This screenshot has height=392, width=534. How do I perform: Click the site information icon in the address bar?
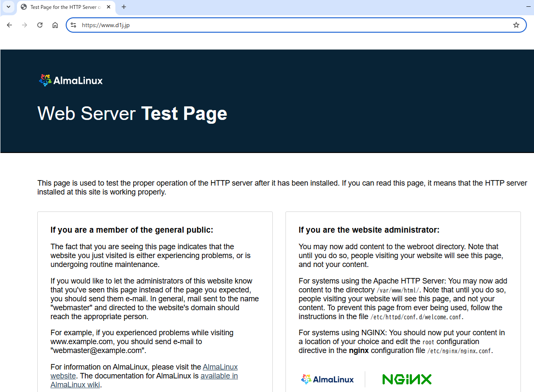point(73,25)
